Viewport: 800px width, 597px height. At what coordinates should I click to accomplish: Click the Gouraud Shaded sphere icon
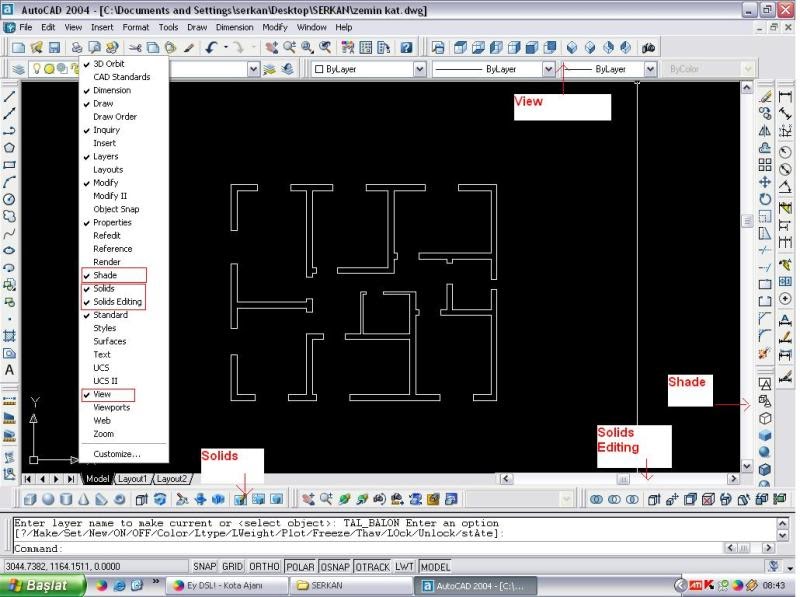[x=764, y=452]
